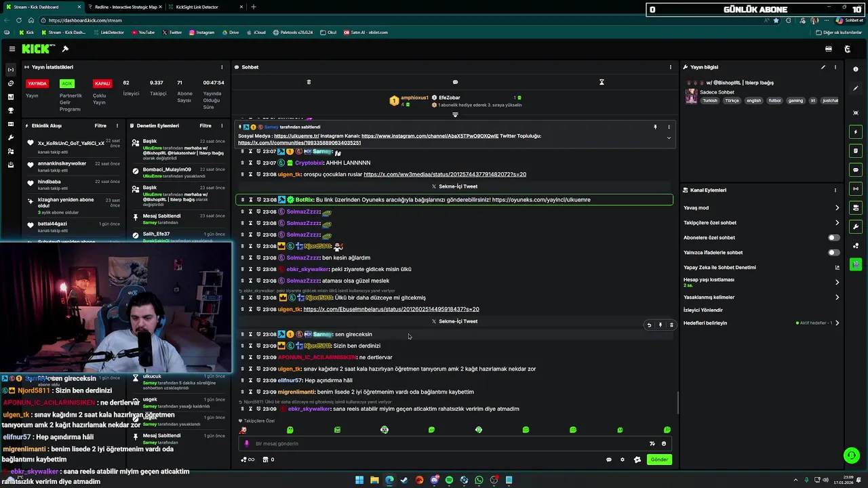Open Kanal Eylemleri three-dot menu
This screenshot has height=488, width=868.
point(835,190)
